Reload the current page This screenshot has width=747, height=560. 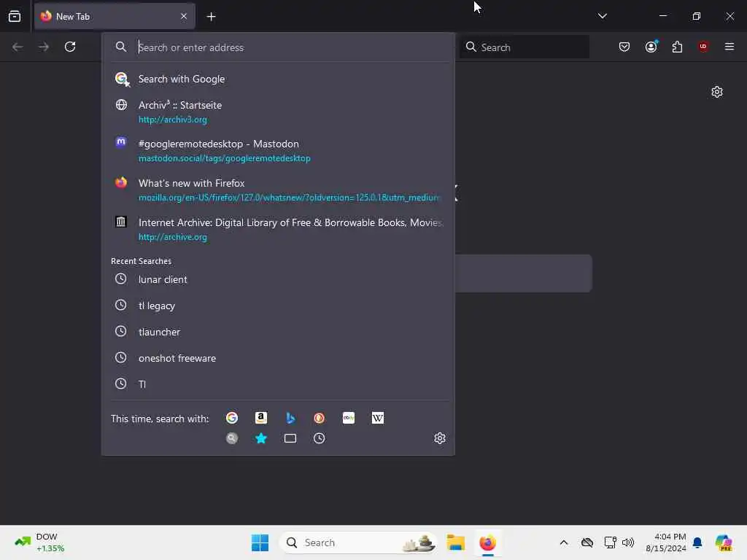tap(70, 47)
